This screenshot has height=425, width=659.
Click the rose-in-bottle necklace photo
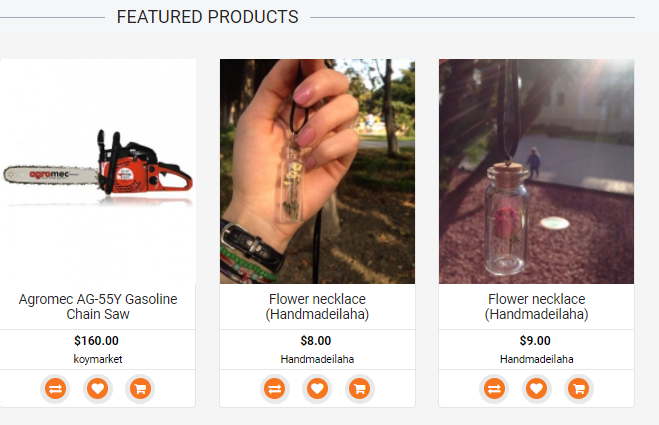(536, 171)
